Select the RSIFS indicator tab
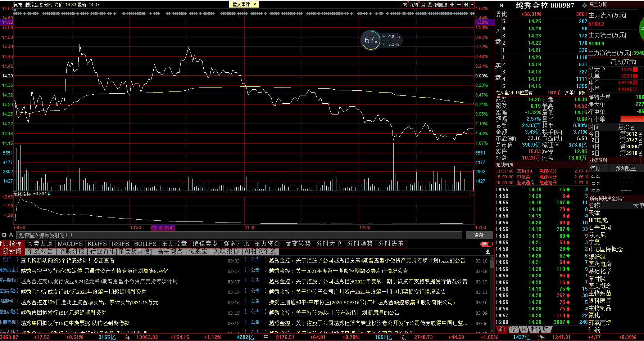The height and width of the screenshot is (341, 644). tap(120, 244)
